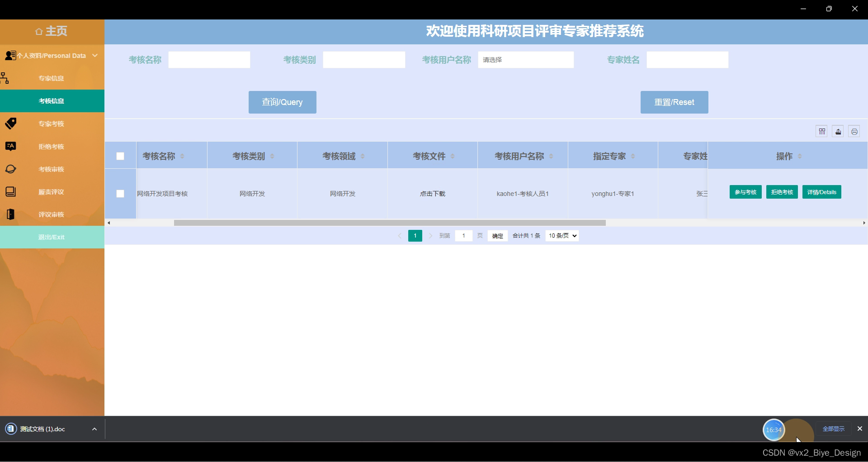Select page 1 in pagination
This screenshot has height=462, width=868.
click(x=415, y=236)
